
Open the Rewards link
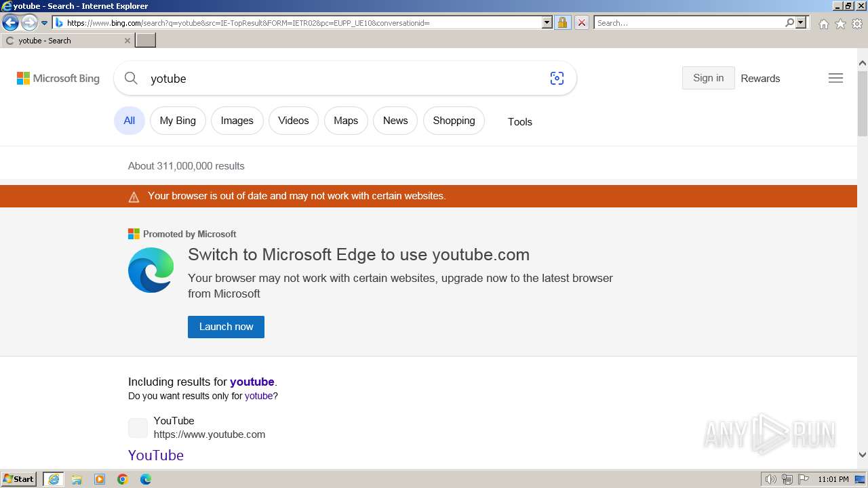coord(760,79)
